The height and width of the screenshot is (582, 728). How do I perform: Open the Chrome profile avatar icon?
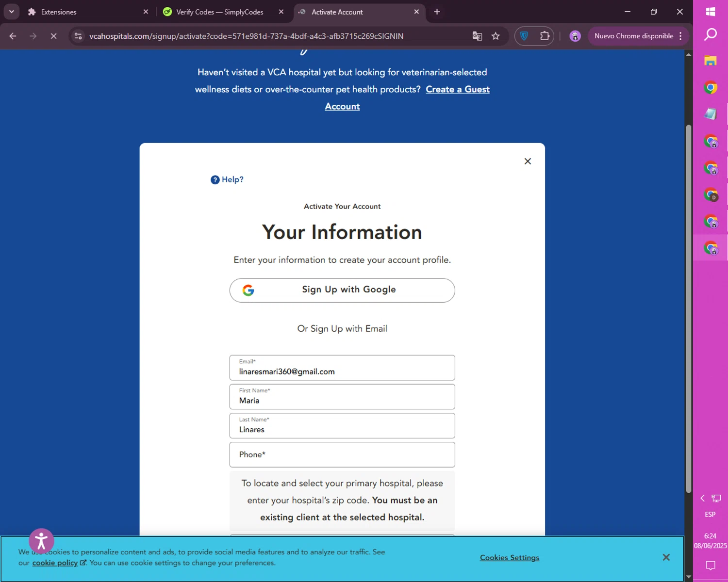[575, 36]
